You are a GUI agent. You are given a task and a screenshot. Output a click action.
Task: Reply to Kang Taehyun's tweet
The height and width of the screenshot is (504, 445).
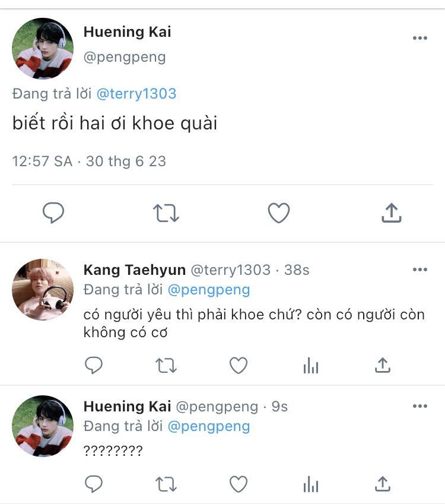(94, 366)
